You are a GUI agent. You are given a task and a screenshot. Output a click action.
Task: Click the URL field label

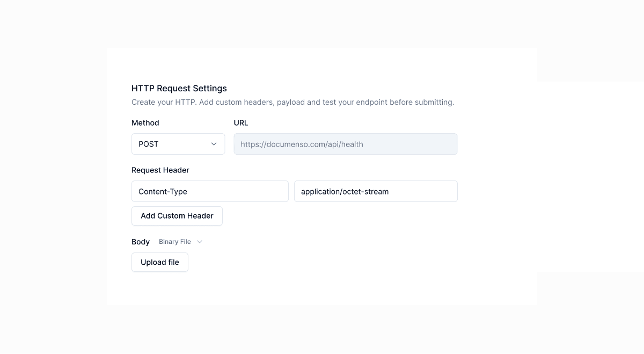click(241, 122)
